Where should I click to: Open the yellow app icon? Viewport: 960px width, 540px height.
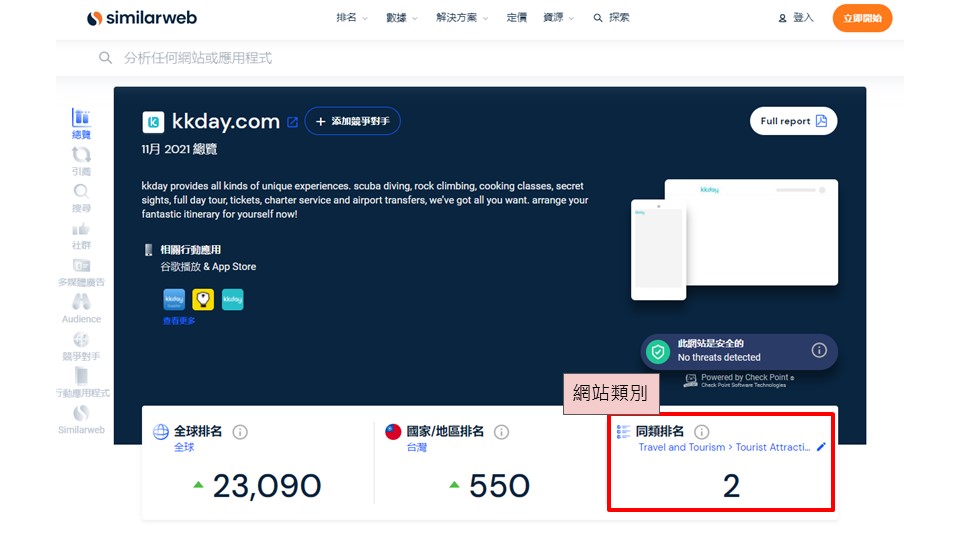tap(203, 299)
